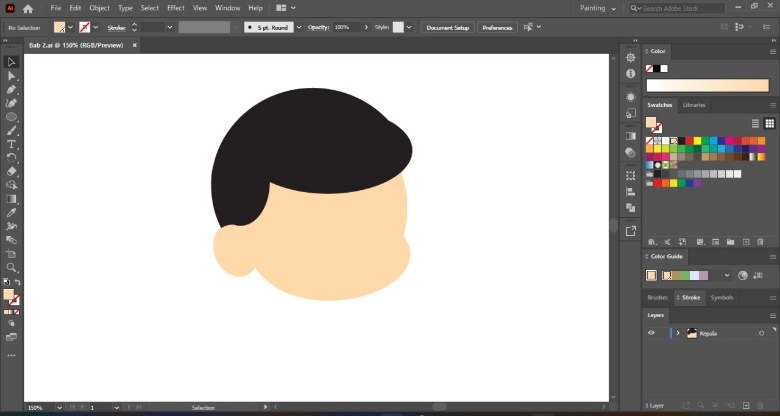
Task: Select the Direct Selection tool
Action: point(11,76)
